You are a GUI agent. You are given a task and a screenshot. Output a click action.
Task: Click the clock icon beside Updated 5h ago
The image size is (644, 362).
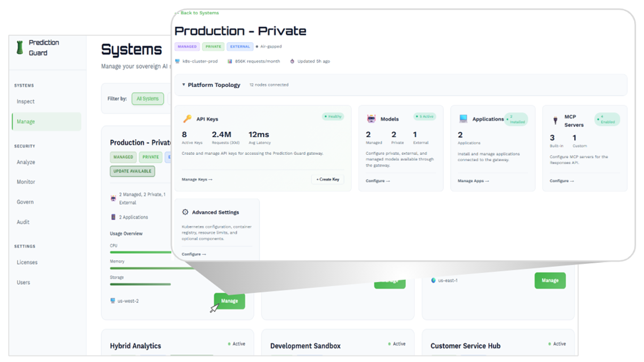pyautogui.click(x=292, y=61)
